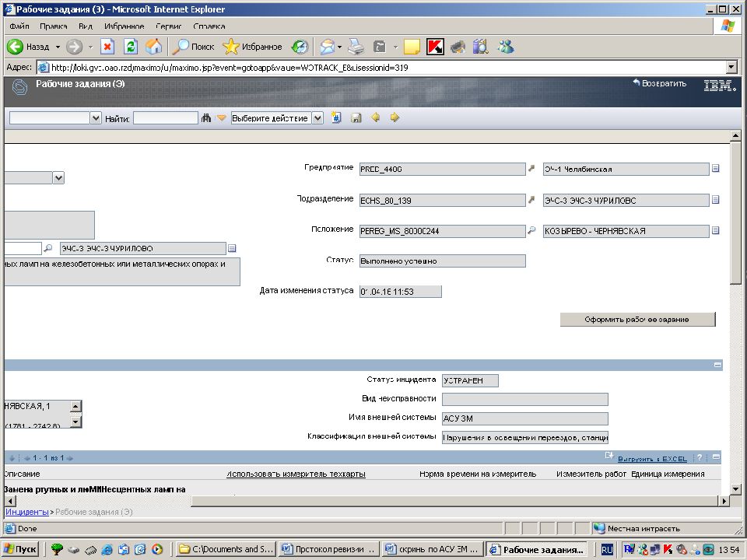Image resolution: width=747 pixels, height=560 pixels.
Task: Click the Save record diskette icon
Action: pos(356,117)
